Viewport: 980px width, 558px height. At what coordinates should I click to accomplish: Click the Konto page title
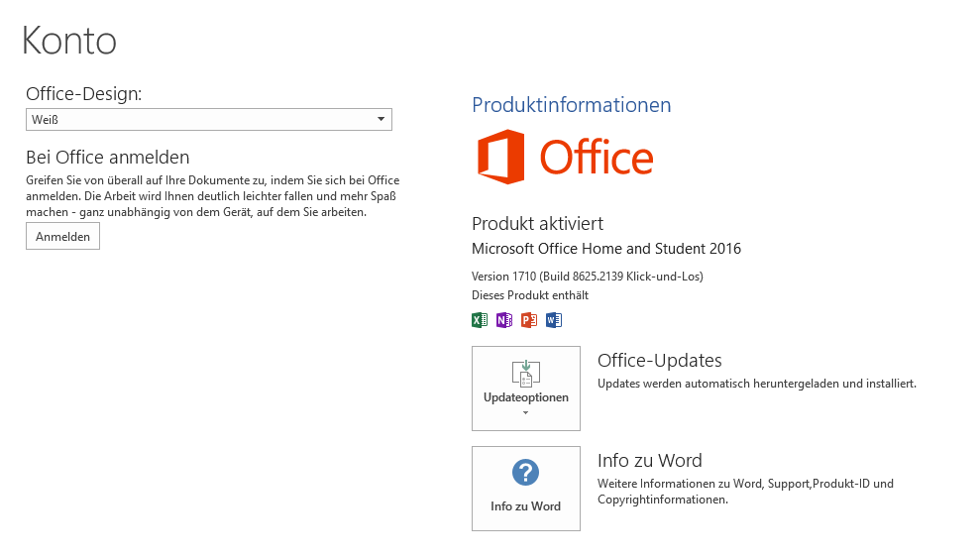pos(69,42)
